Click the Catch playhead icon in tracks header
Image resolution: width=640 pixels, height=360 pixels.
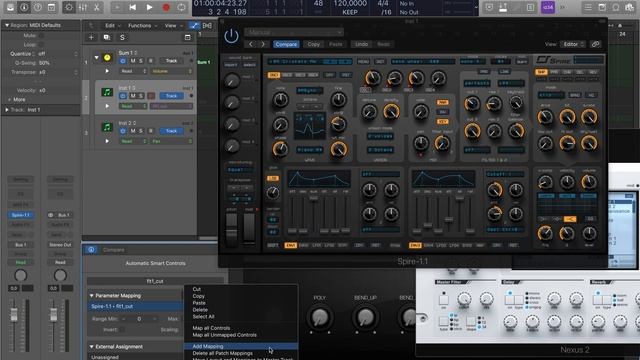click(x=207, y=26)
